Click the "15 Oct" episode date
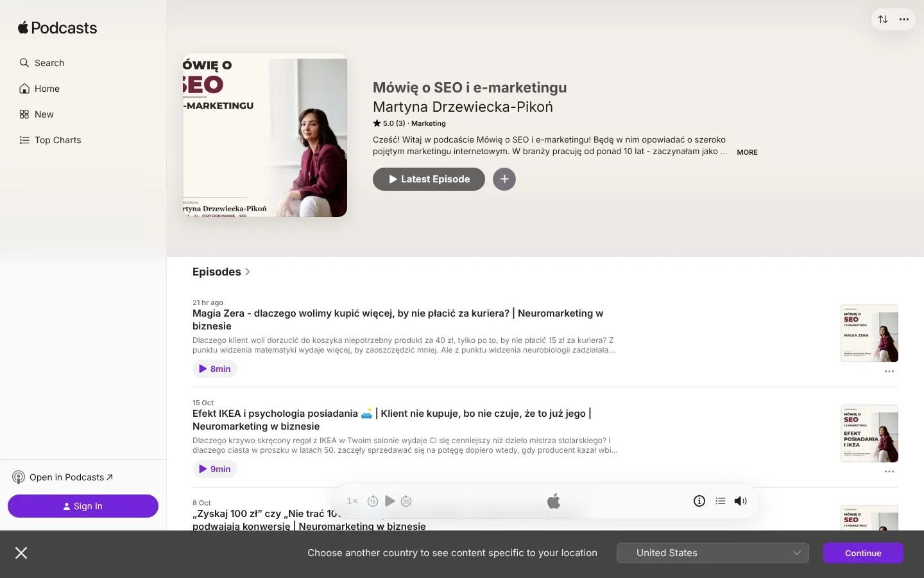The height and width of the screenshot is (578, 924). coord(203,403)
